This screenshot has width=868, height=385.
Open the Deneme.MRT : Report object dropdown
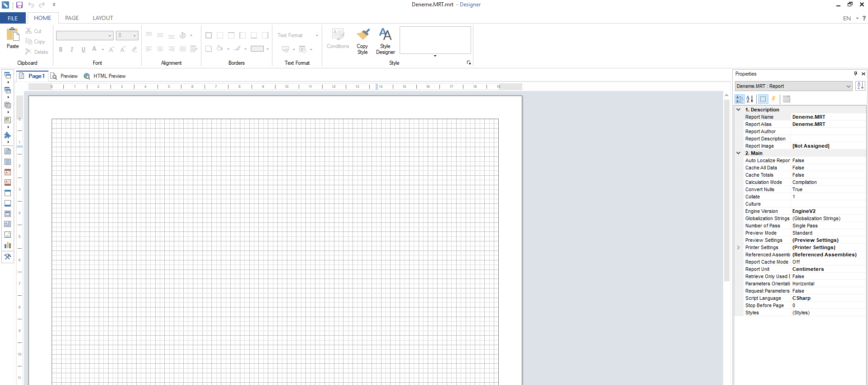(848, 87)
